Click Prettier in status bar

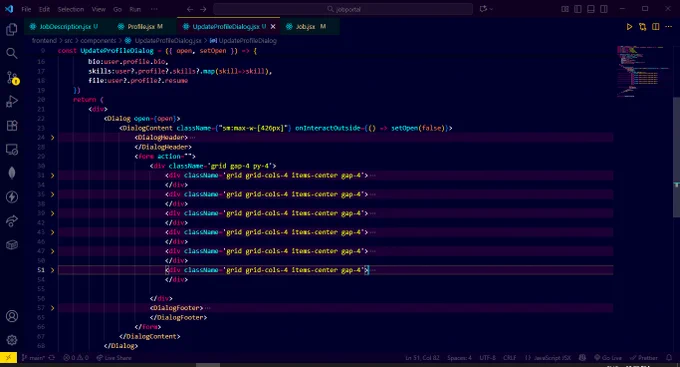click(x=644, y=358)
